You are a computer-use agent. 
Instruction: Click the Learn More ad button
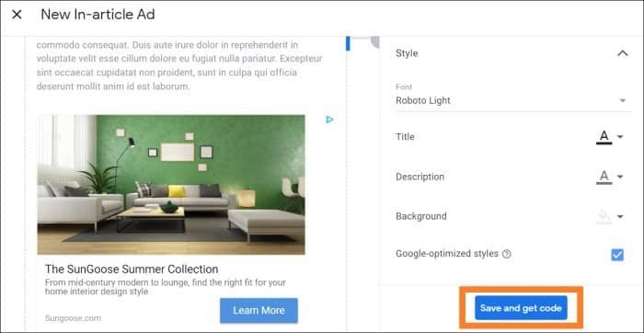(259, 310)
